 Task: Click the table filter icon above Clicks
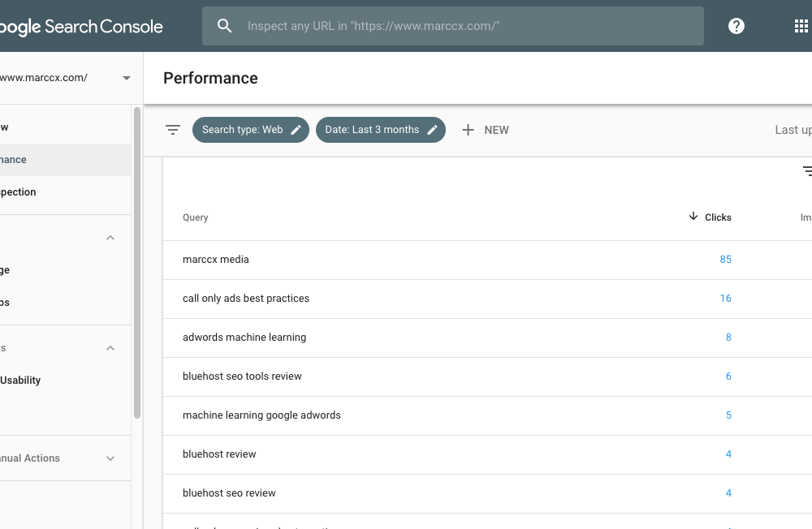coord(806,171)
